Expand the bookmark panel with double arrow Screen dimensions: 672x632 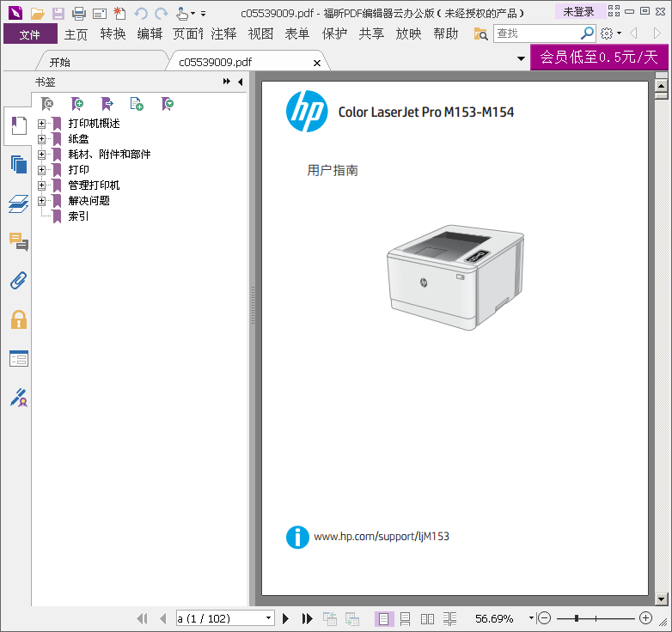227,82
